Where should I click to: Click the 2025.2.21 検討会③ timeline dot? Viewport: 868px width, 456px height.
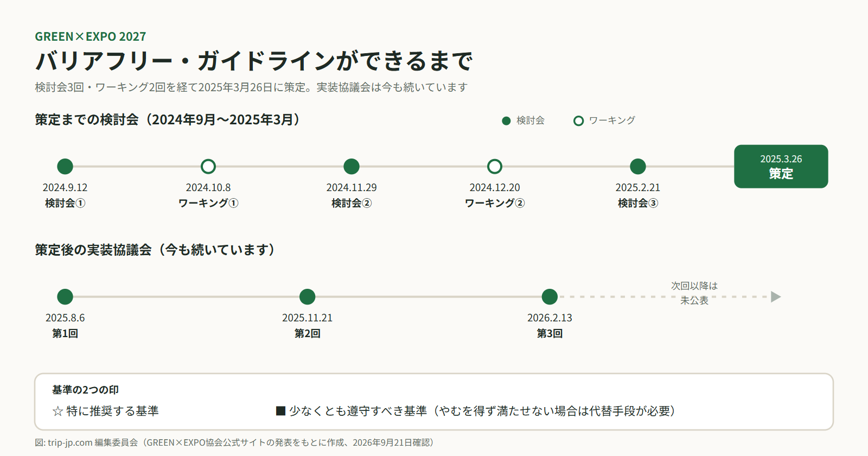click(x=638, y=167)
